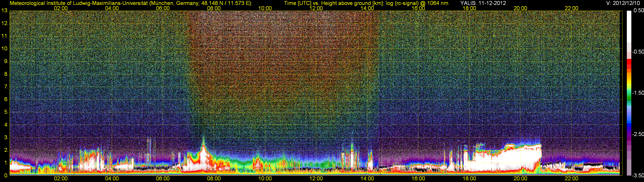644x182 pixels.
Task: Click the 10:00 tick on the top time axis
Action: pyautogui.click(x=265, y=8)
